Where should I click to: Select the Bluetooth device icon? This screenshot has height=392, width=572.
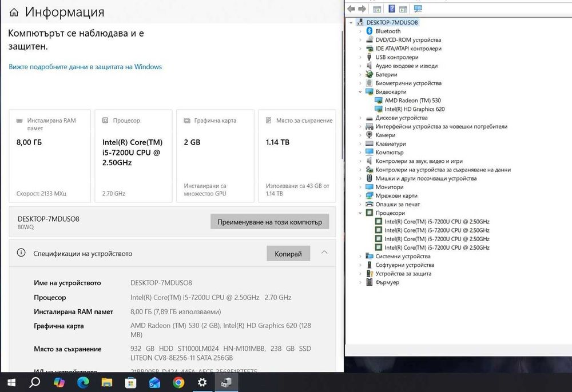369,31
